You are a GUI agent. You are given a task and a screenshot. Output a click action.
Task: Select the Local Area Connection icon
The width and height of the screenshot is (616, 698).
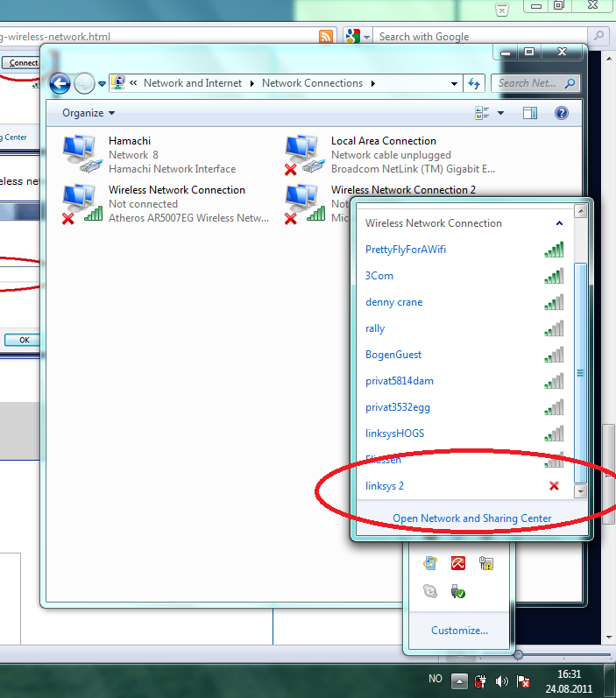pos(305,155)
